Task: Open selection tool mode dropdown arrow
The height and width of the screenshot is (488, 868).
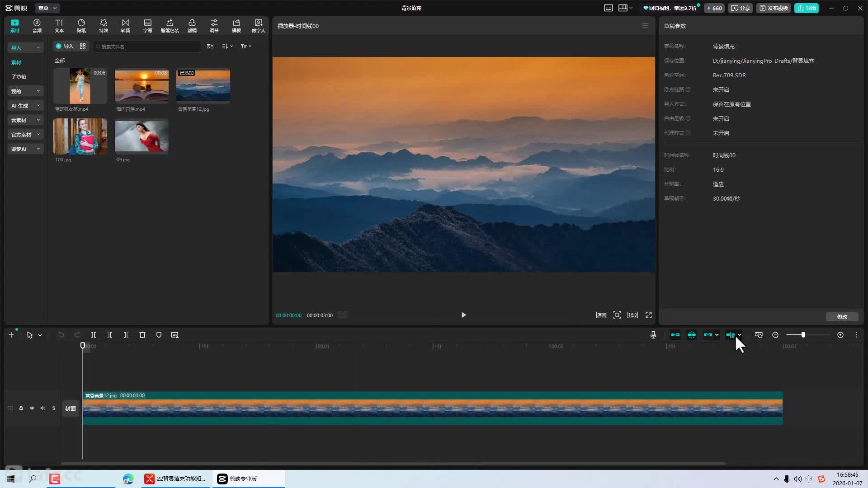Action: click(40, 335)
